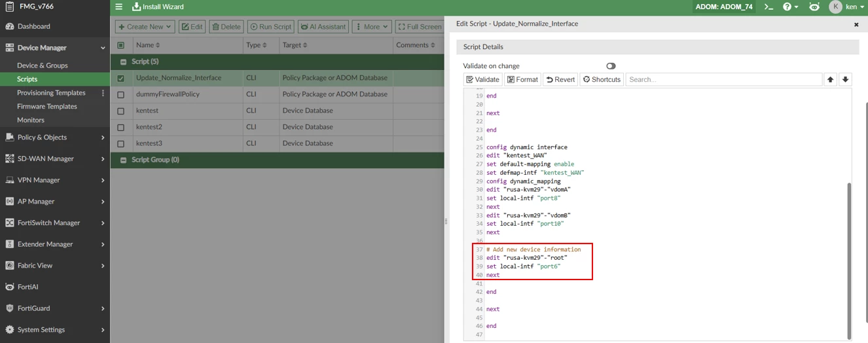The image size is (868, 343).
Task: Open the ken user dropdown
Action: [x=854, y=7]
